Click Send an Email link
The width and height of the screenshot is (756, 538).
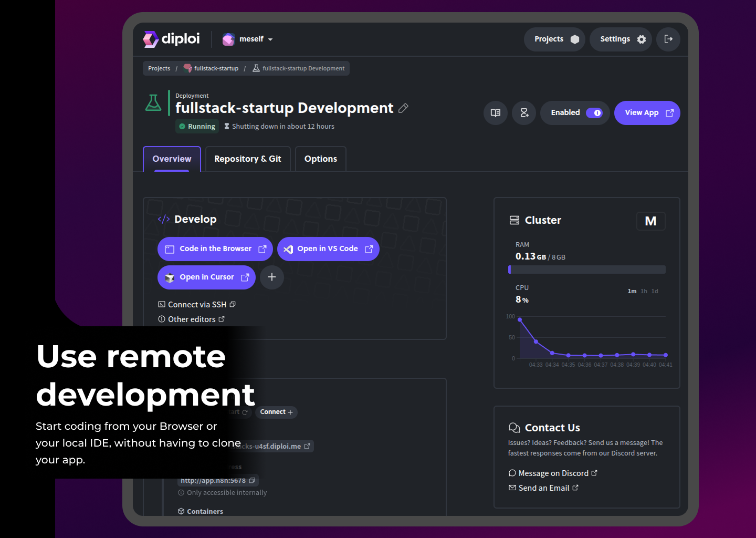click(543, 488)
